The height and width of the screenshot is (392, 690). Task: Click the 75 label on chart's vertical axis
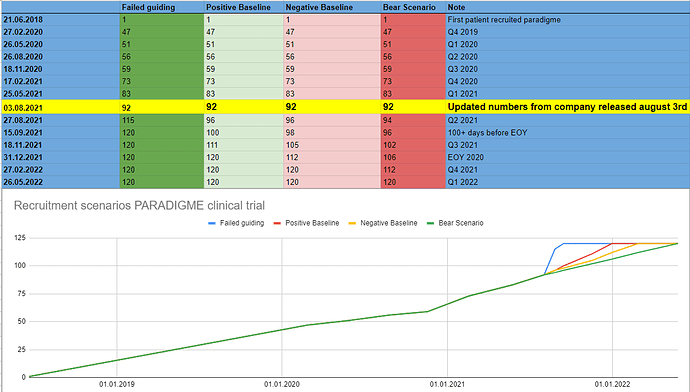22,294
